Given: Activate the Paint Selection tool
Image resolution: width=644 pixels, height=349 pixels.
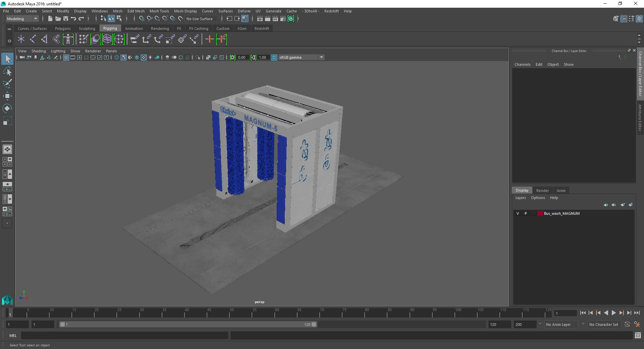Looking at the screenshot, I should pos(7,84).
